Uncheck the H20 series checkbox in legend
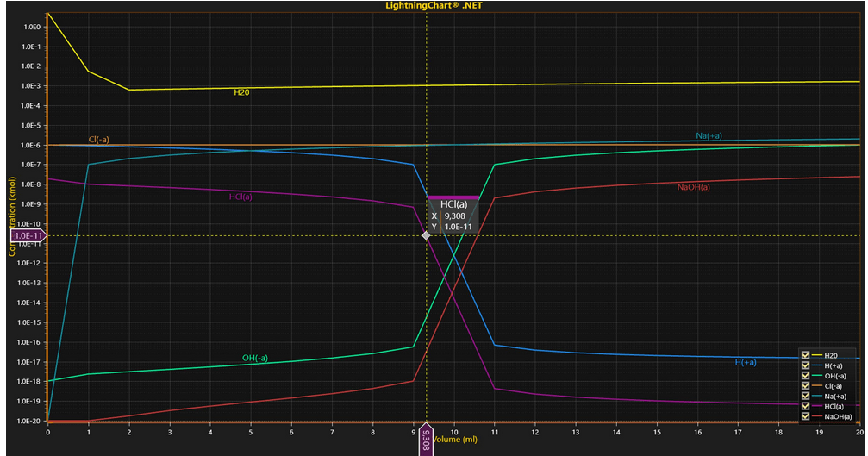This screenshot has width=868, height=456. point(805,355)
